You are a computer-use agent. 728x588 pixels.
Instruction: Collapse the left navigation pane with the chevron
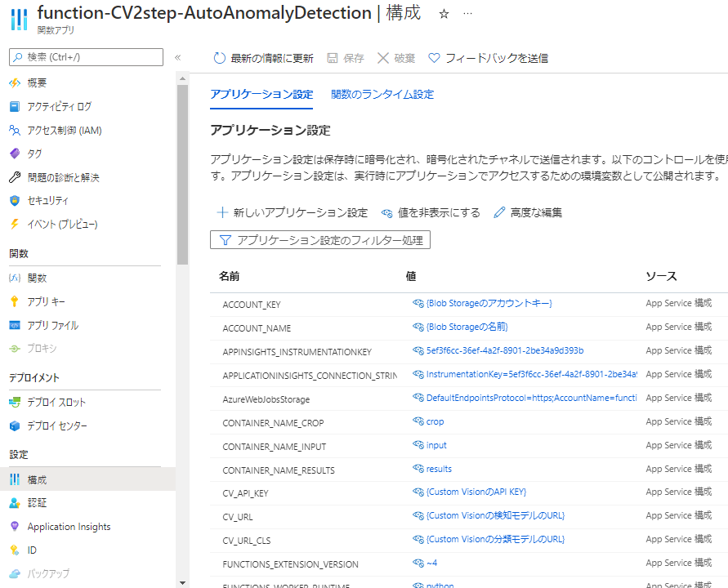point(176,58)
